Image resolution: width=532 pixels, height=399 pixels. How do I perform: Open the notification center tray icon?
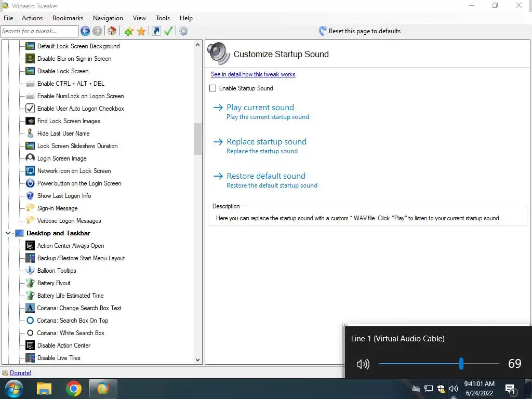click(511, 389)
